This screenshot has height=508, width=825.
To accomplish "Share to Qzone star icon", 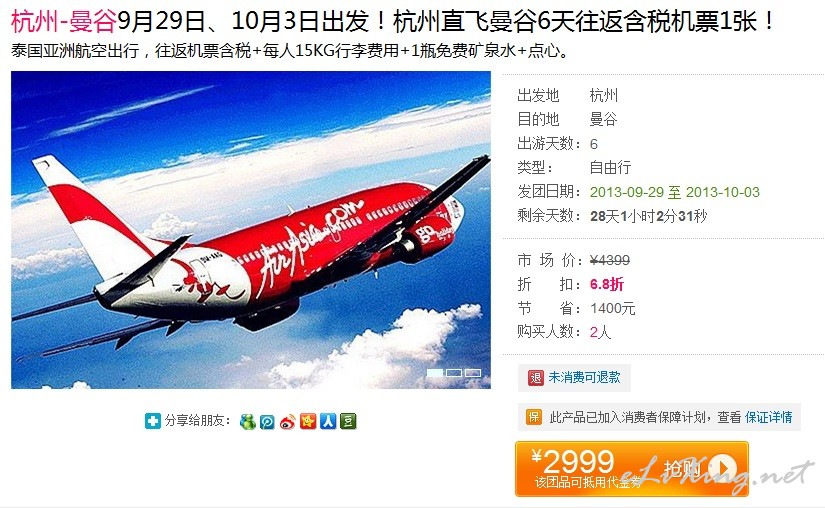I will [x=308, y=421].
